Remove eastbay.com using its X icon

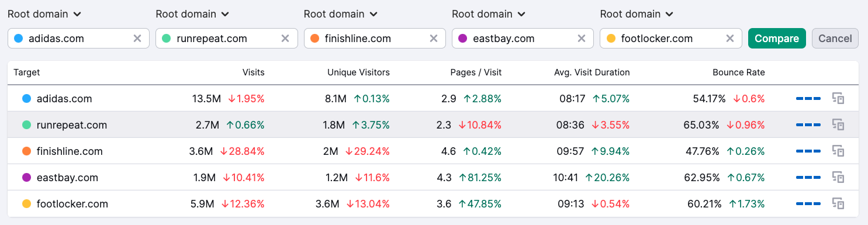582,39
